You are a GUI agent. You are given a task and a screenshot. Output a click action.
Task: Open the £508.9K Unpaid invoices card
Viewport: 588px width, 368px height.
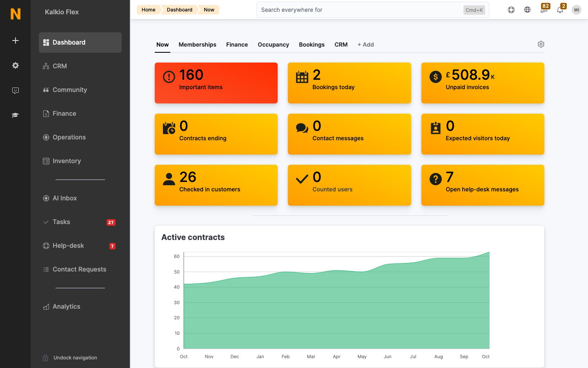pos(483,83)
